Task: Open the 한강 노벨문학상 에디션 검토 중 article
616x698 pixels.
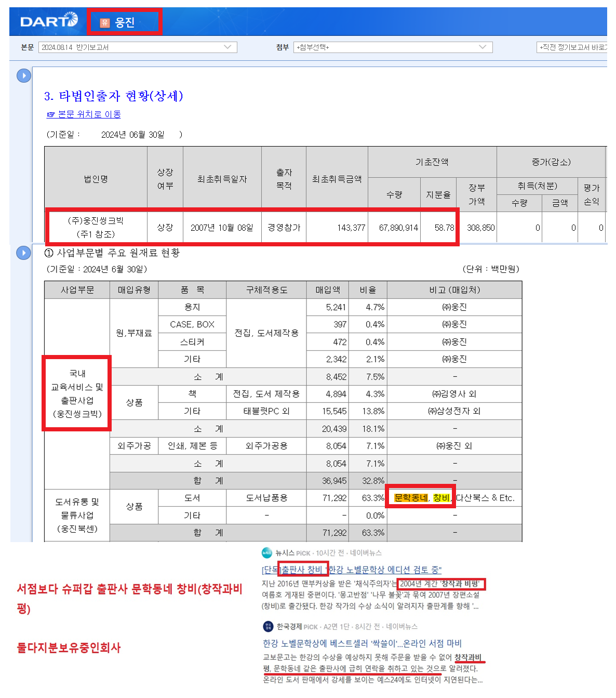Action: (352, 570)
